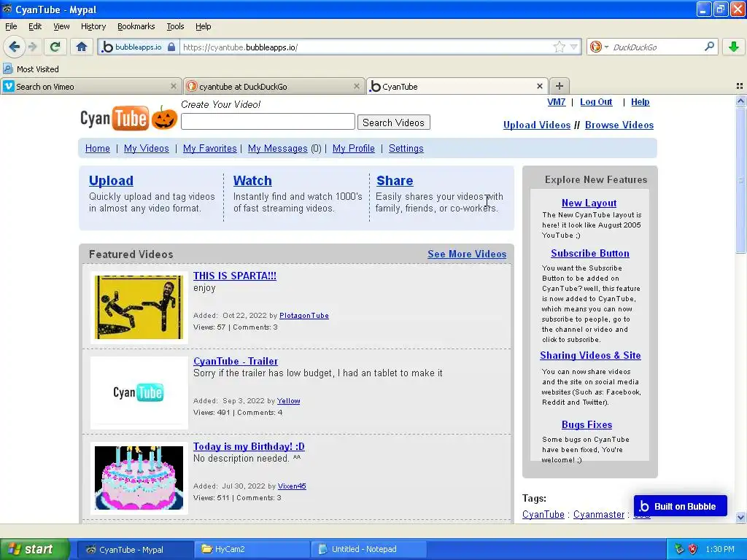This screenshot has height=560, width=747.
Task: Open the Edit menu
Action: coord(35,26)
